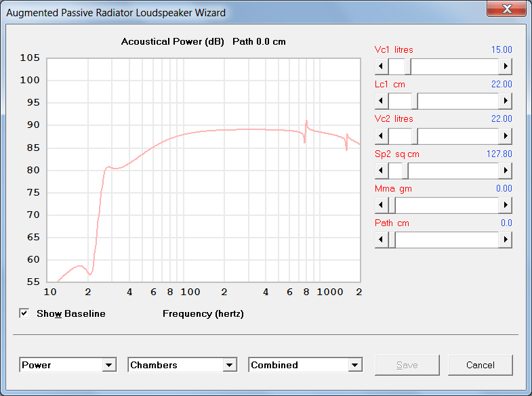Click the Lc1 cm label
Screen dimensions: 532x396
point(390,85)
